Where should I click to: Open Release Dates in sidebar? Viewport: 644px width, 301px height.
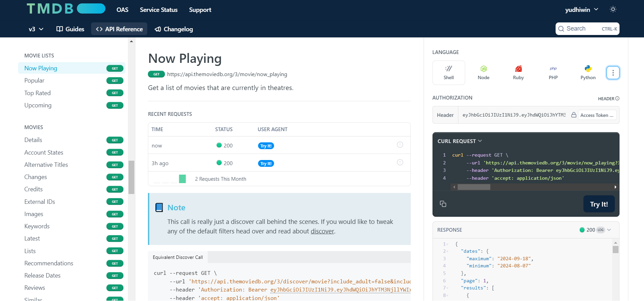tap(72, 276)
